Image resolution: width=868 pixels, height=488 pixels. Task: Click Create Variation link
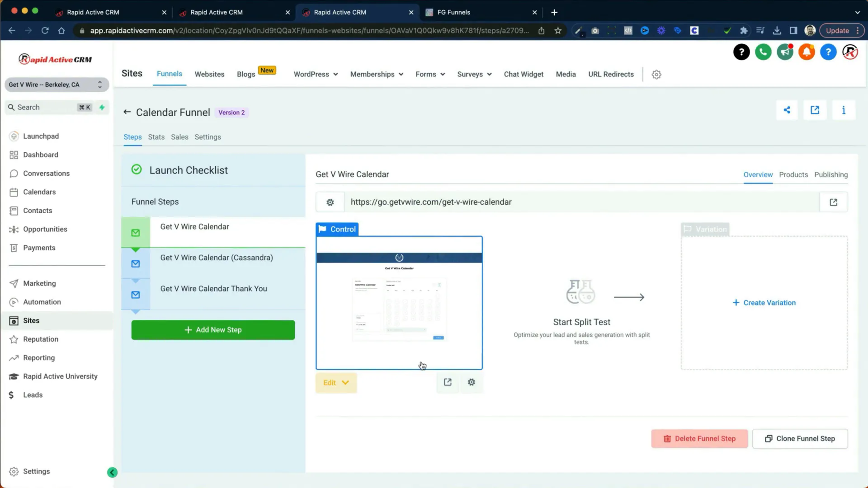tap(764, 303)
